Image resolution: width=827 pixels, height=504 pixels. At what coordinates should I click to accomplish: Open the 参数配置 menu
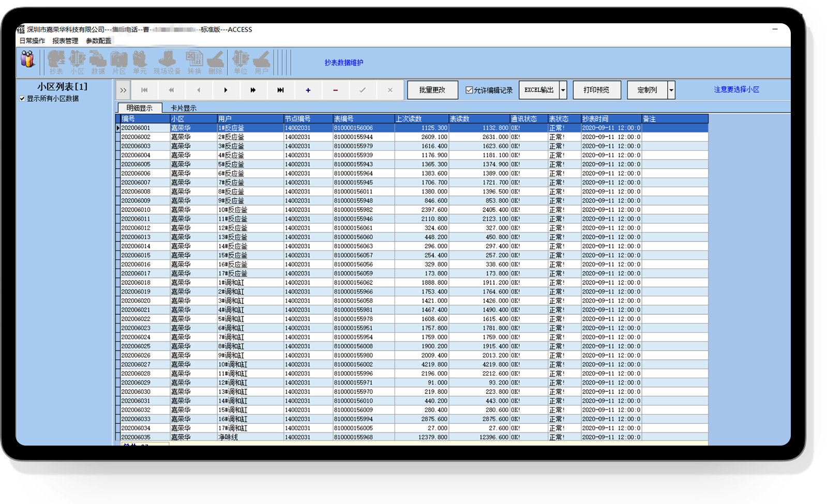pyautogui.click(x=98, y=41)
